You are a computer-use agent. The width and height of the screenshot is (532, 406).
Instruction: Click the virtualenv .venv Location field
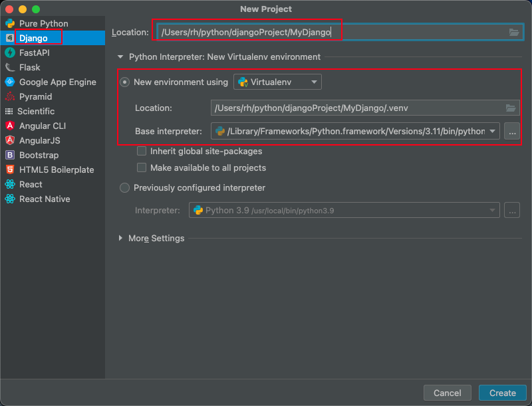pos(365,108)
